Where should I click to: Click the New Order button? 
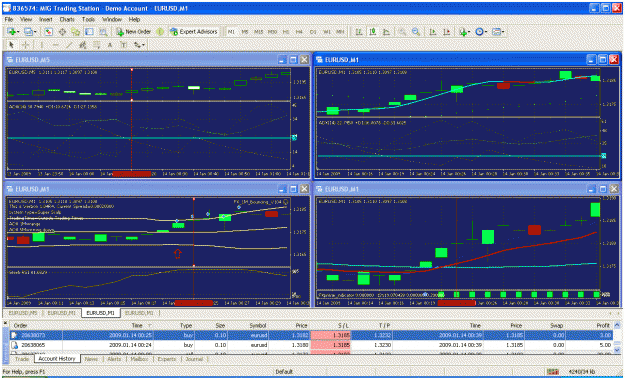pos(134,32)
